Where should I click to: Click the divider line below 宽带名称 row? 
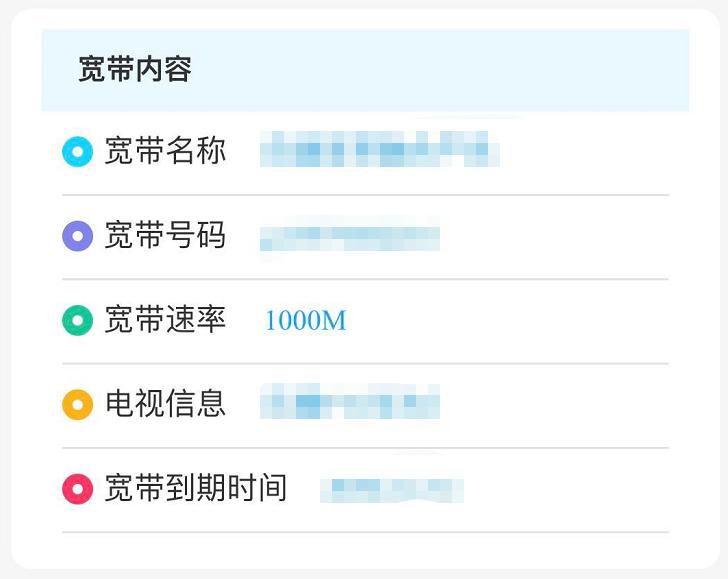click(x=365, y=195)
